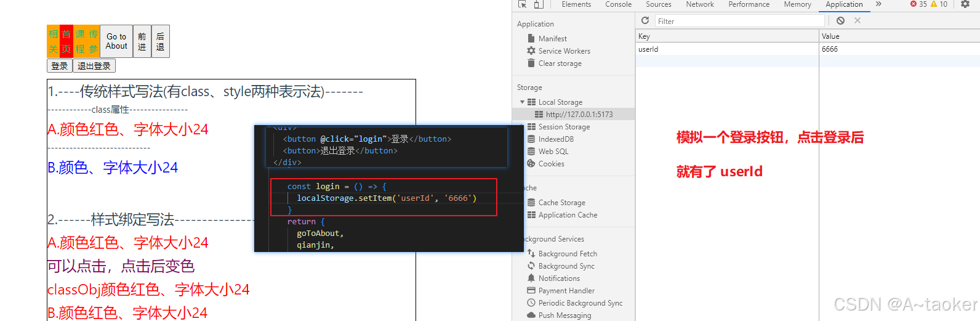Open Periodic Background Sync entry
Image resolution: width=980 pixels, height=321 pixels.
click(x=575, y=303)
